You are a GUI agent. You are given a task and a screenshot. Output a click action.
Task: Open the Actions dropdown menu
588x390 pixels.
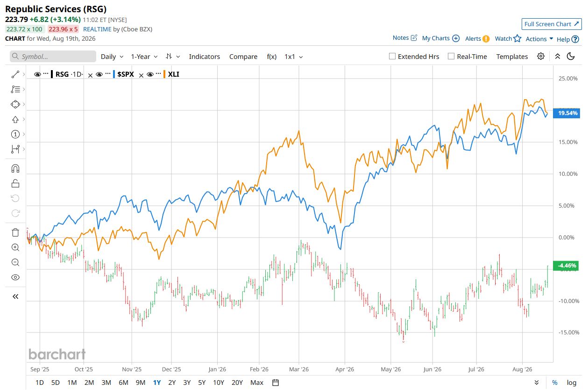pos(539,39)
